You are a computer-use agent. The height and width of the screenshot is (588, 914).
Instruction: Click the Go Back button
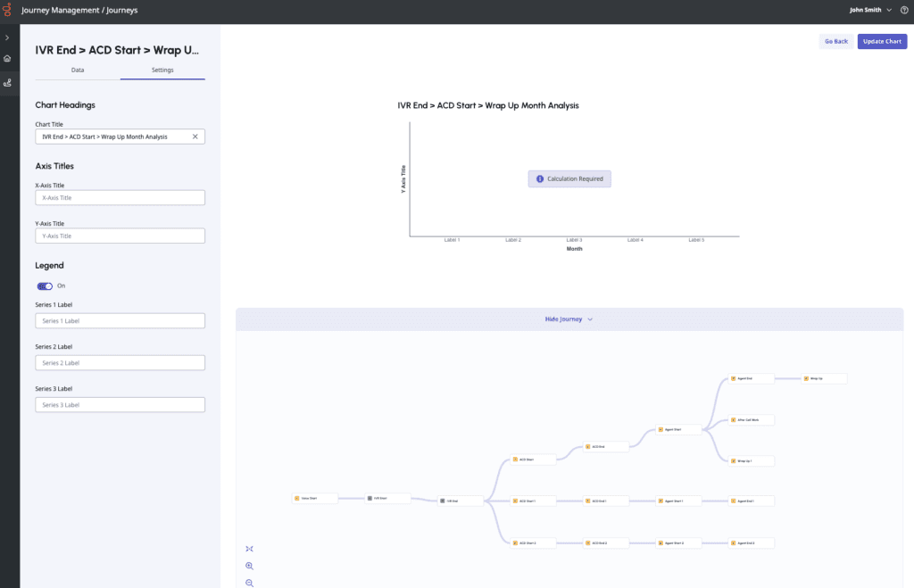pos(835,41)
